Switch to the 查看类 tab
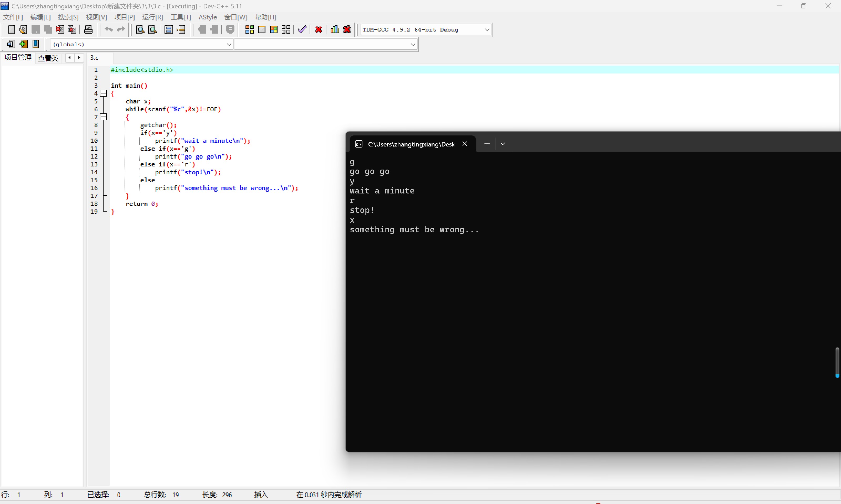The image size is (841, 504). pos(48,58)
